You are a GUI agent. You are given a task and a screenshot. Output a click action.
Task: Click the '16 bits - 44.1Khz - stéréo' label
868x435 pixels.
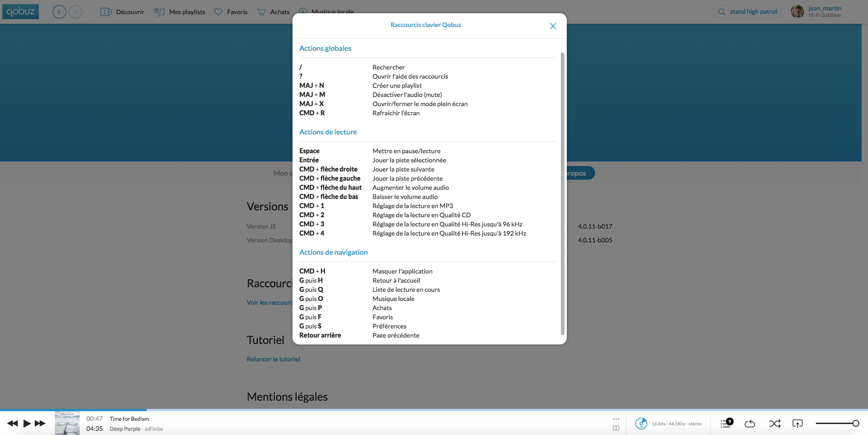(676, 424)
